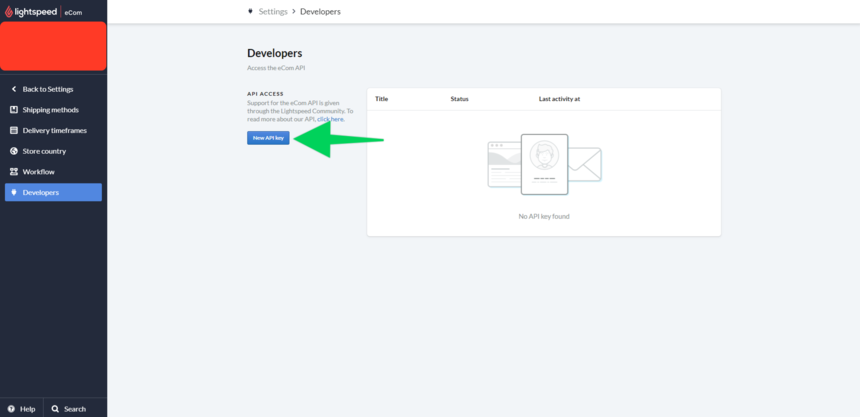Click the red redacted store block

pos(53,47)
